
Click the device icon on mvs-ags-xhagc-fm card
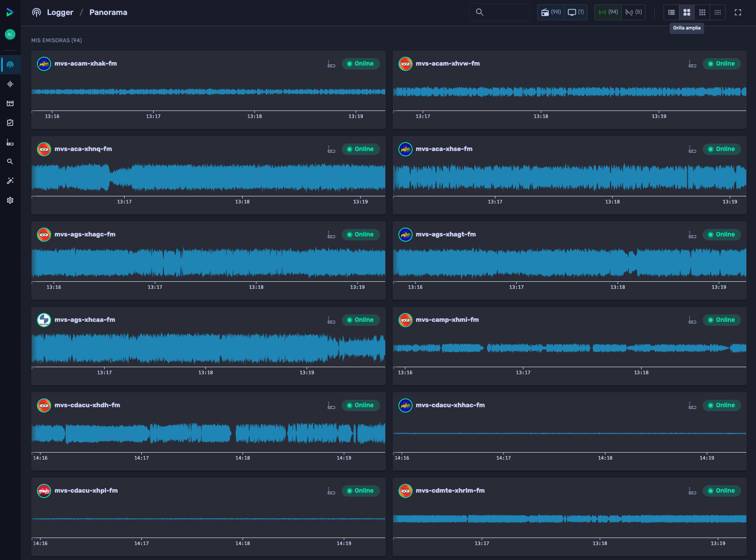(x=332, y=235)
